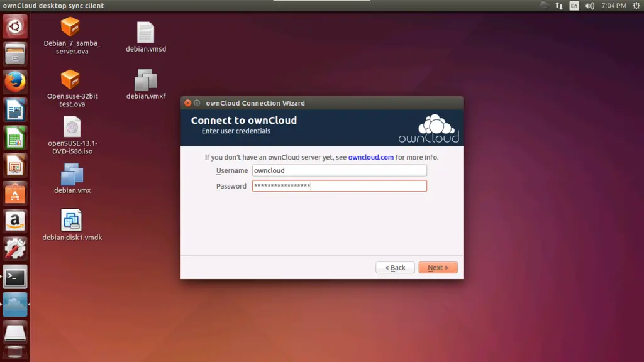Open the Amazon launcher icon
This screenshot has width=644, height=362.
[15, 221]
